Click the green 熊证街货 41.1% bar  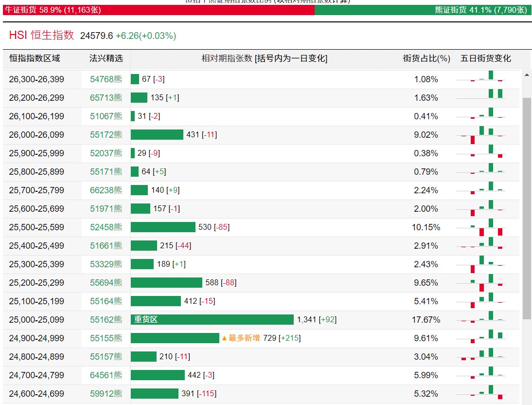click(422, 10)
